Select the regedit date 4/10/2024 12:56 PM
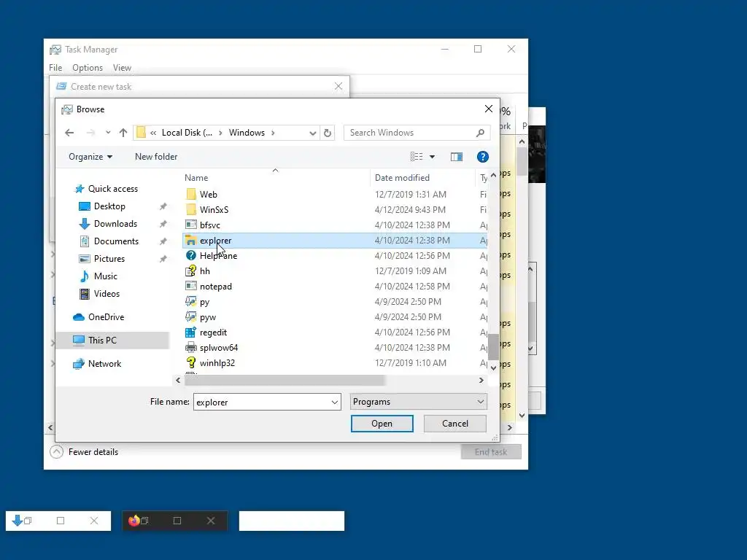 tap(412, 332)
